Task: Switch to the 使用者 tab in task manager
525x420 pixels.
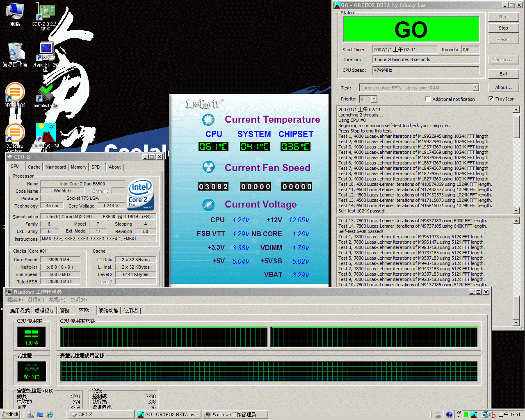Action: click(131, 311)
